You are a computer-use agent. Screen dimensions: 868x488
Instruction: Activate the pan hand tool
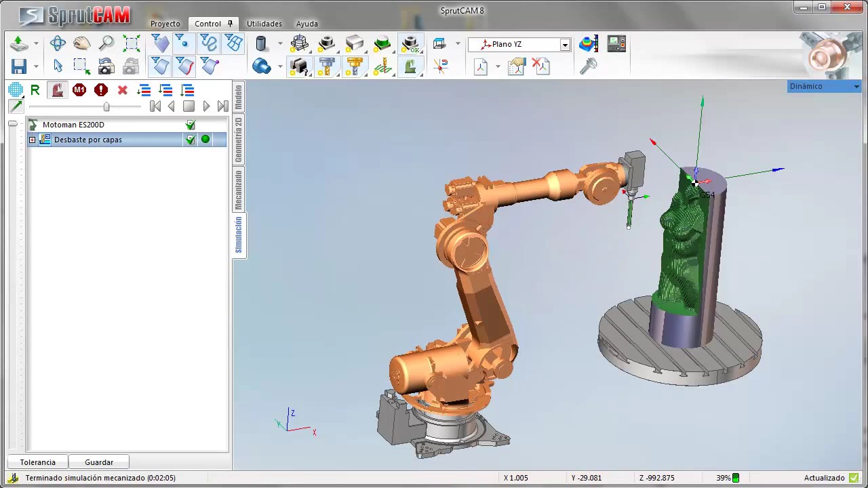point(82,44)
